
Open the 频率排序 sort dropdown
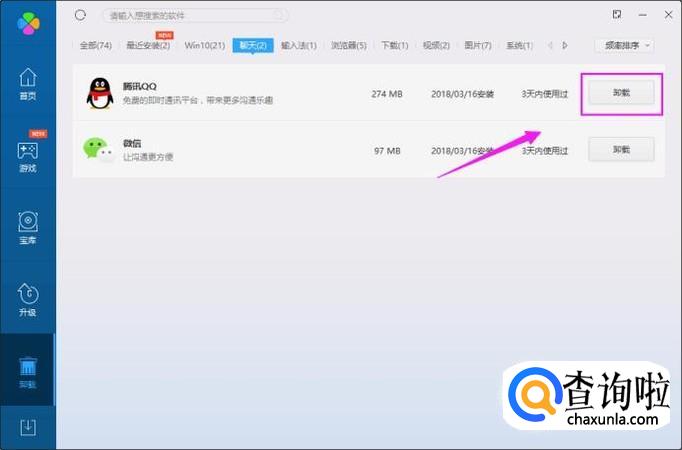pyautogui.click(x=624, y=45)
